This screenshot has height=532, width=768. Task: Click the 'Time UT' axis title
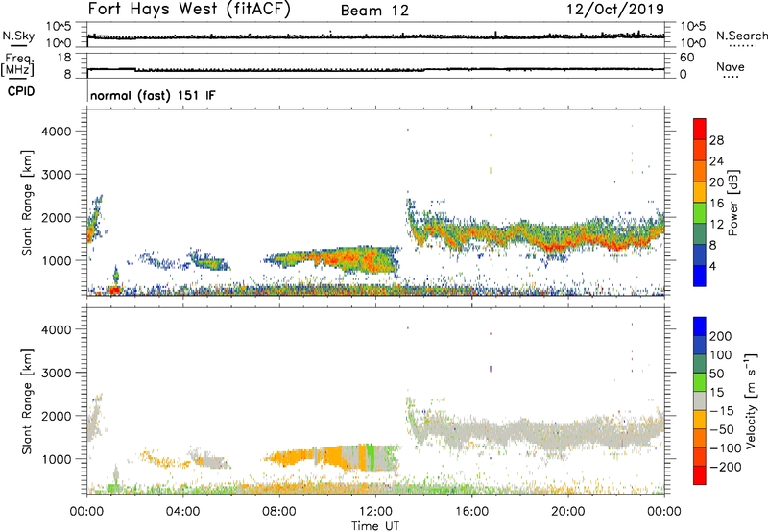(375, 526)
